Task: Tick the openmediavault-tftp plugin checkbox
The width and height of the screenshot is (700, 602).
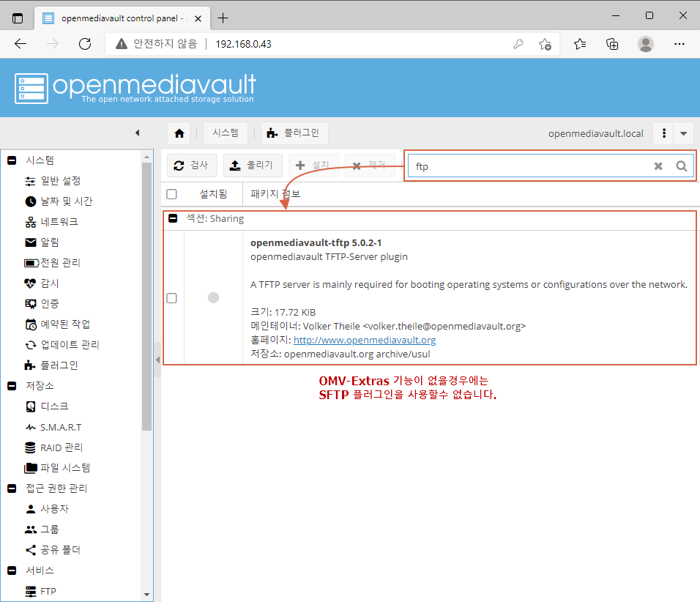Action: [x=171, y=298]
